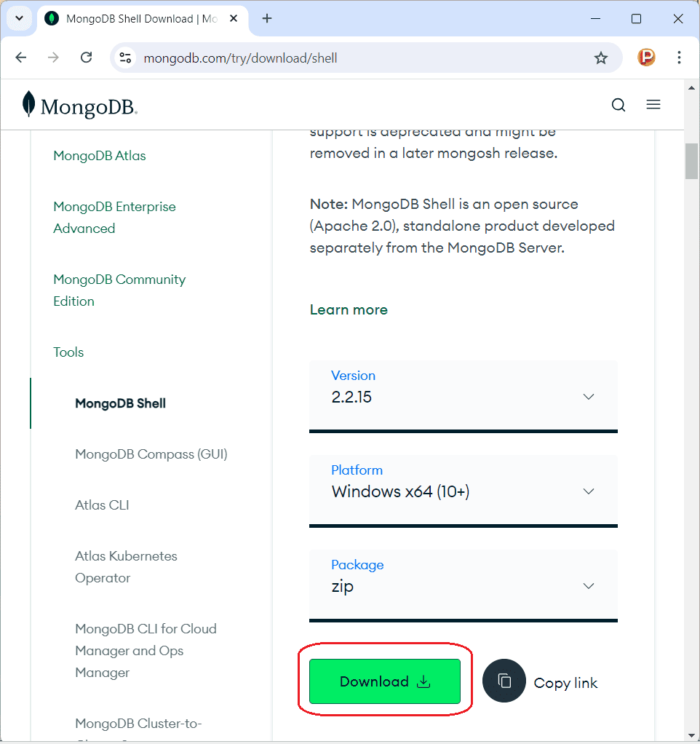Open the profile avatar in Chrome toolbar
This screenshot has height=744, width=700.
tap(646, 58)
